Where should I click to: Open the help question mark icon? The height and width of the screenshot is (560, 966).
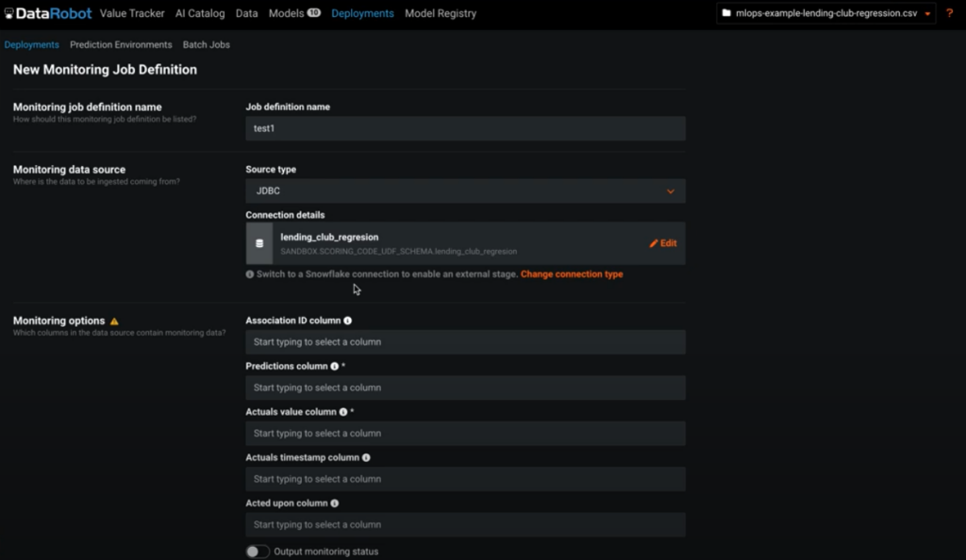pyautogui.click(x=949, y=13)
